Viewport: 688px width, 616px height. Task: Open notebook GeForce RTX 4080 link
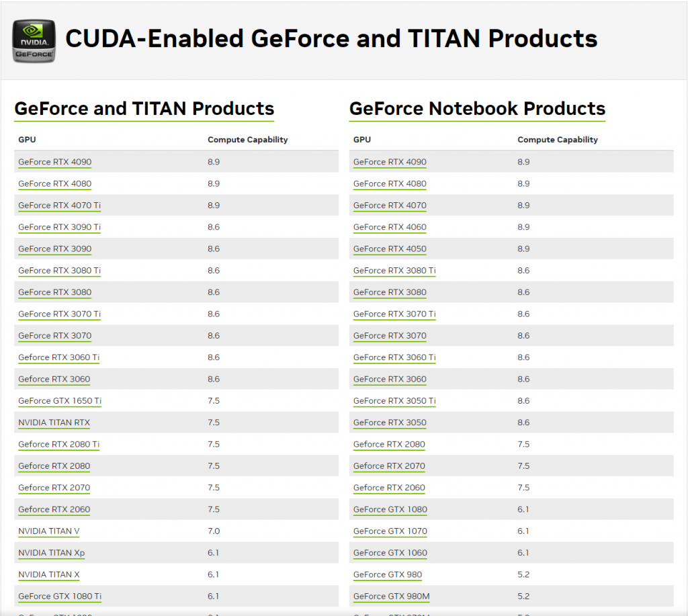coord(390,184)
